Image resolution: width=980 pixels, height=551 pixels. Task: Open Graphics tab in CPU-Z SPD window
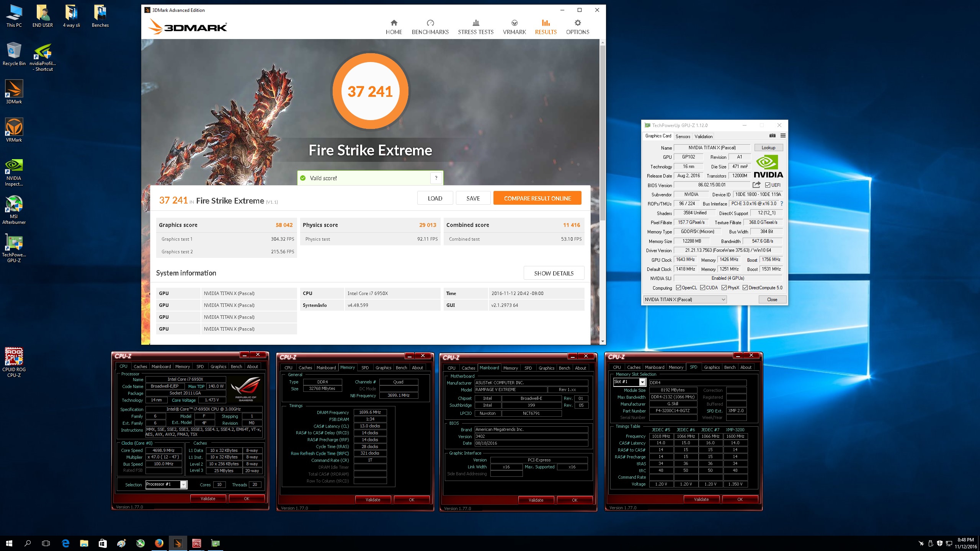pyautogui.click(x=712, y=367)
